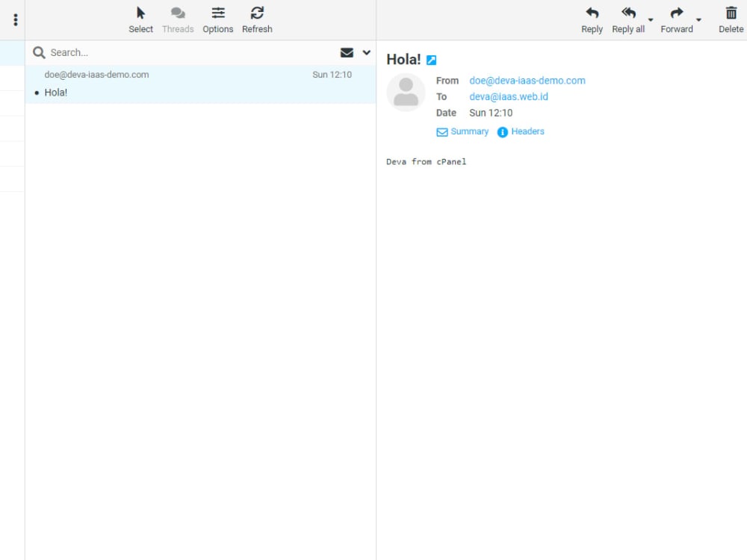Image resolution: width=747 pixels, height=560 pixels.
Task: Toggle the Threads view
Action: [178, 19]
